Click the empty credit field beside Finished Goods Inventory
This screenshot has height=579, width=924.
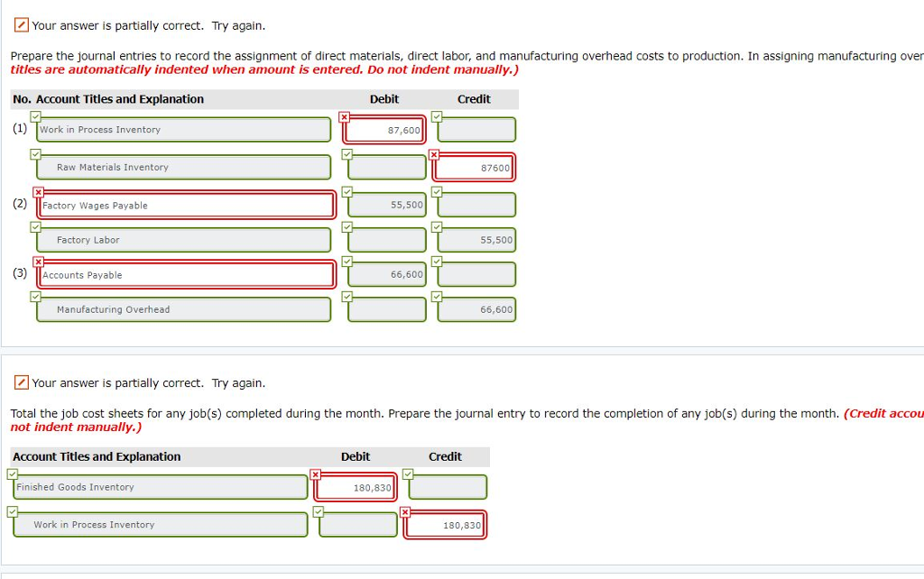point(446,486)
